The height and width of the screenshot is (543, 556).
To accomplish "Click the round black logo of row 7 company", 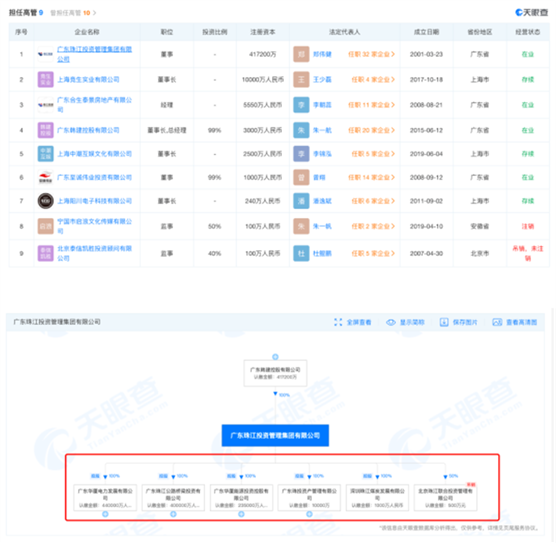I will pyautogui.click(x=46, y=201).
